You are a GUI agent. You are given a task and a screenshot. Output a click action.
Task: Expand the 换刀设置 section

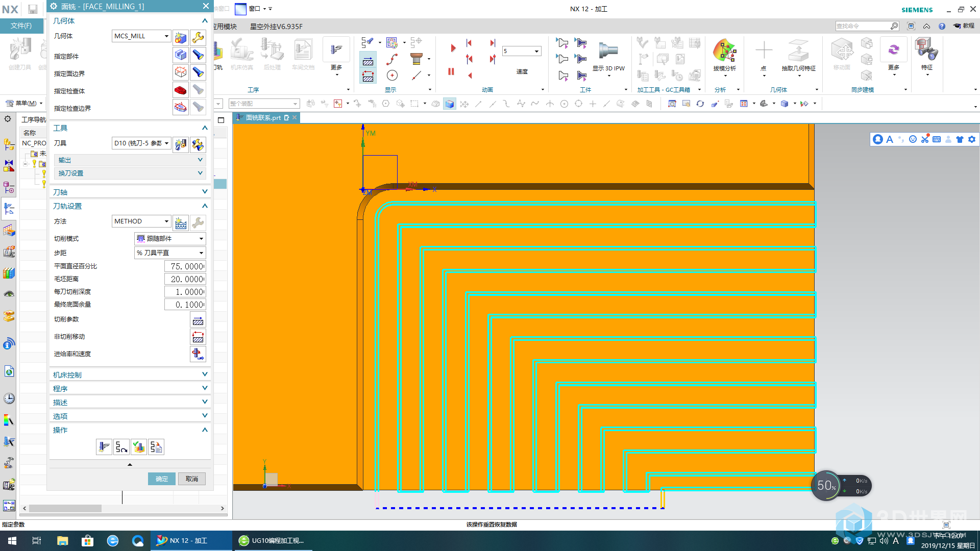130,173
